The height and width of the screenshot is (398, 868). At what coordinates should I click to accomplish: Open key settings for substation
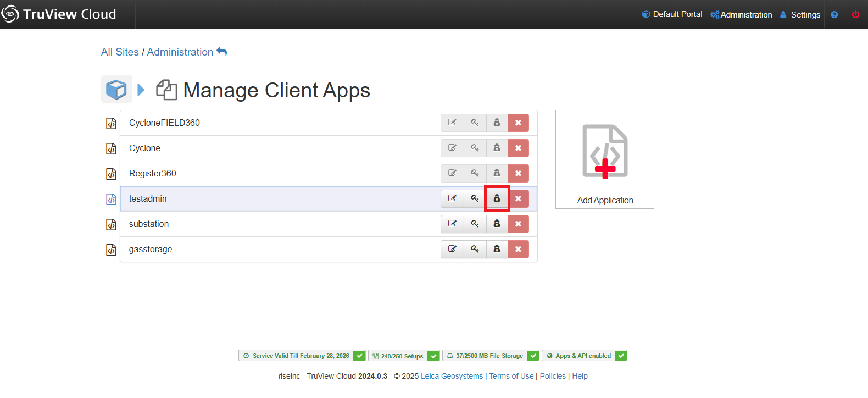(475, 224)
